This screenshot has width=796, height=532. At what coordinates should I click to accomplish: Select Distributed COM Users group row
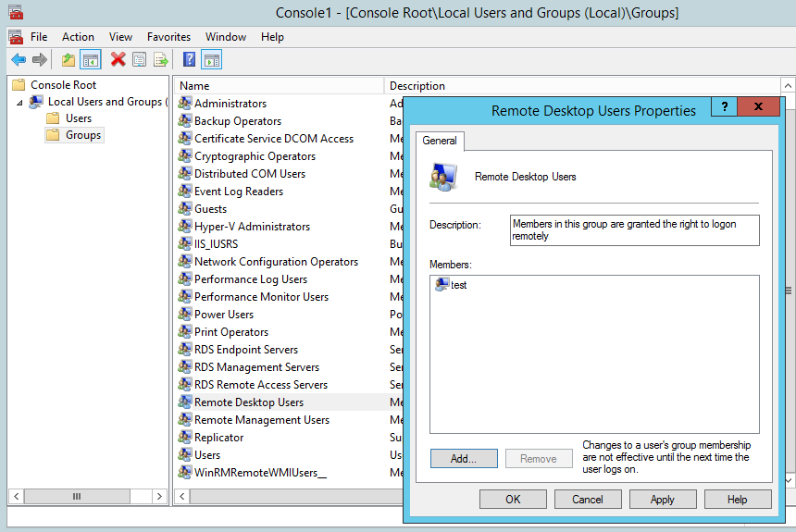[250, 174]
